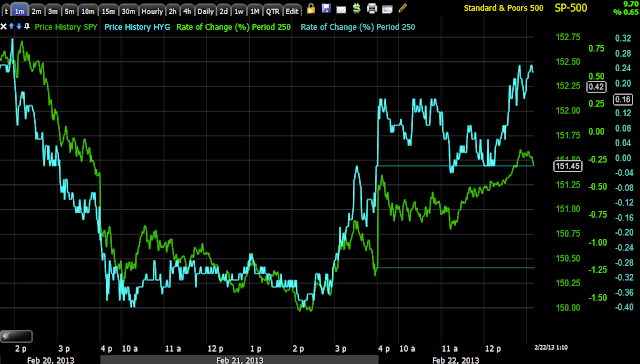Screen dimensions: 640x364
Task: Choose the QTR timeframe tab
Action: click(273, 11)
